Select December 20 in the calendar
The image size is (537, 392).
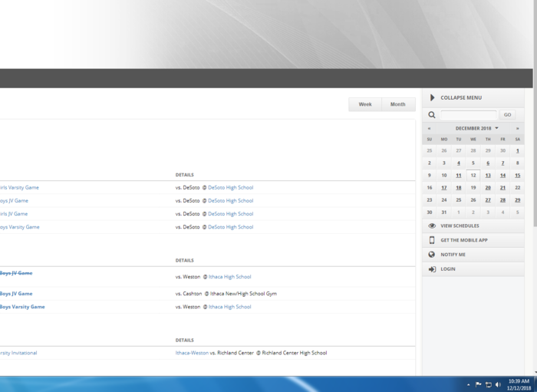[488, 188]
